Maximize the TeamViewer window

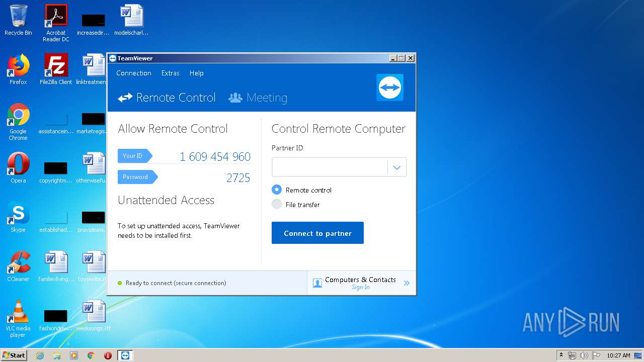coord(401,58)
